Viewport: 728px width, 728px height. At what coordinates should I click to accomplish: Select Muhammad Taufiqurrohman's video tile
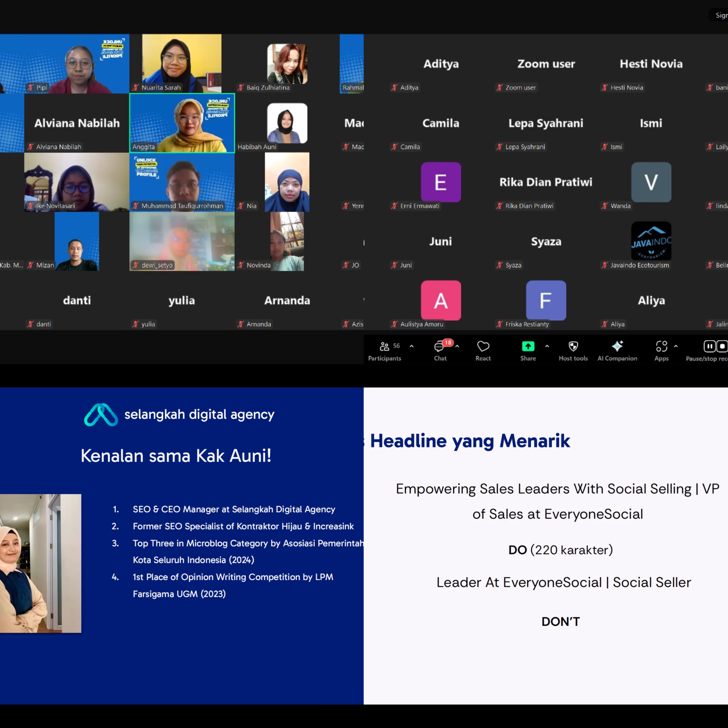182,182
